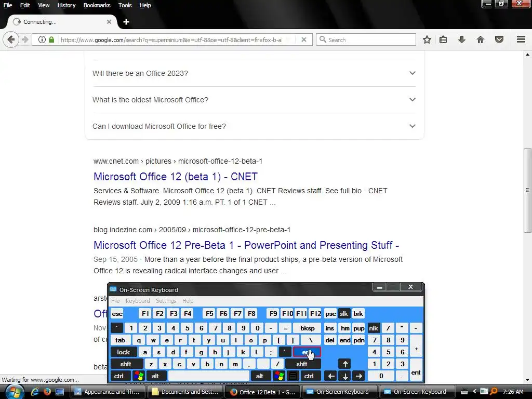The image size is (532, 399).
Task: Click the context menu key on the on-screen keyboard
Action: point(293,376)
